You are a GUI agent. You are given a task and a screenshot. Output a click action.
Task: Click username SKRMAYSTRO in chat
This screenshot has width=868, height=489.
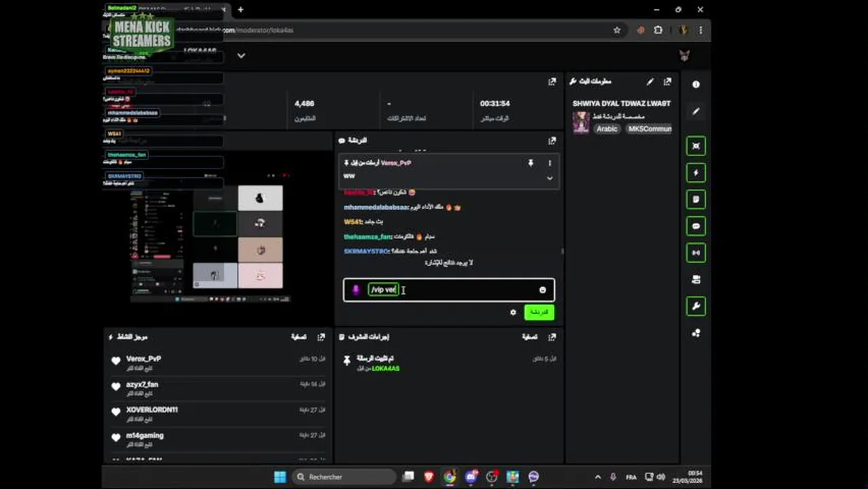coord(366,251)
